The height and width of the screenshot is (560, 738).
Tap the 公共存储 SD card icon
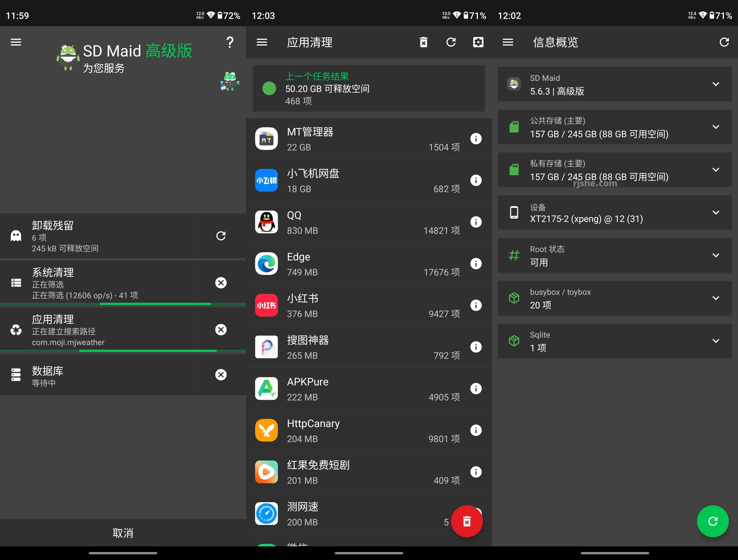(514, 127)
